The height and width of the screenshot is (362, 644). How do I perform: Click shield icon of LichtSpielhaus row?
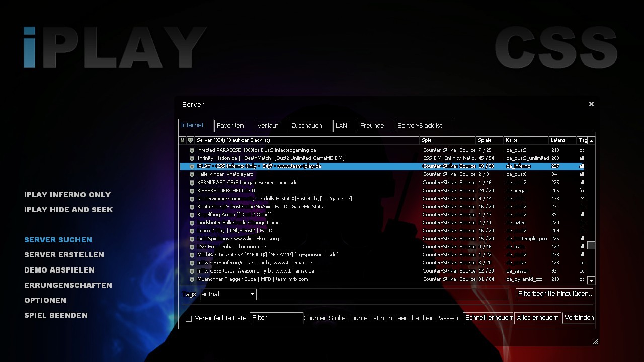[192, 239]
